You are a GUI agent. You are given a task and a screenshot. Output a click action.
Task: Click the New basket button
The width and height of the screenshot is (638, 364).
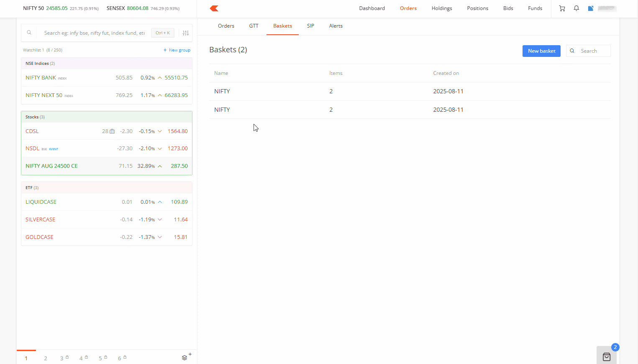[x=541, y=51]
